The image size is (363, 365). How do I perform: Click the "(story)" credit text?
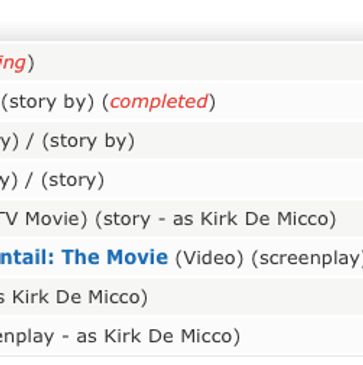(x=72, y=180)
